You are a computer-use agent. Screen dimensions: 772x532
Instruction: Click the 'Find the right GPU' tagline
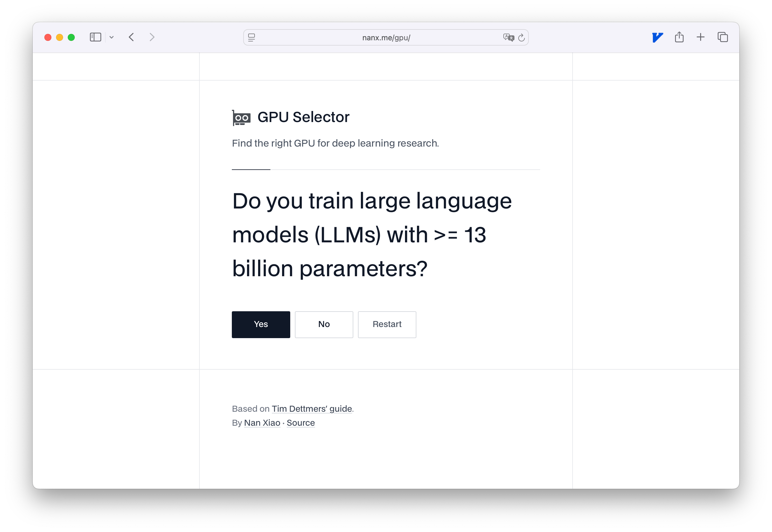pos(335,143)
